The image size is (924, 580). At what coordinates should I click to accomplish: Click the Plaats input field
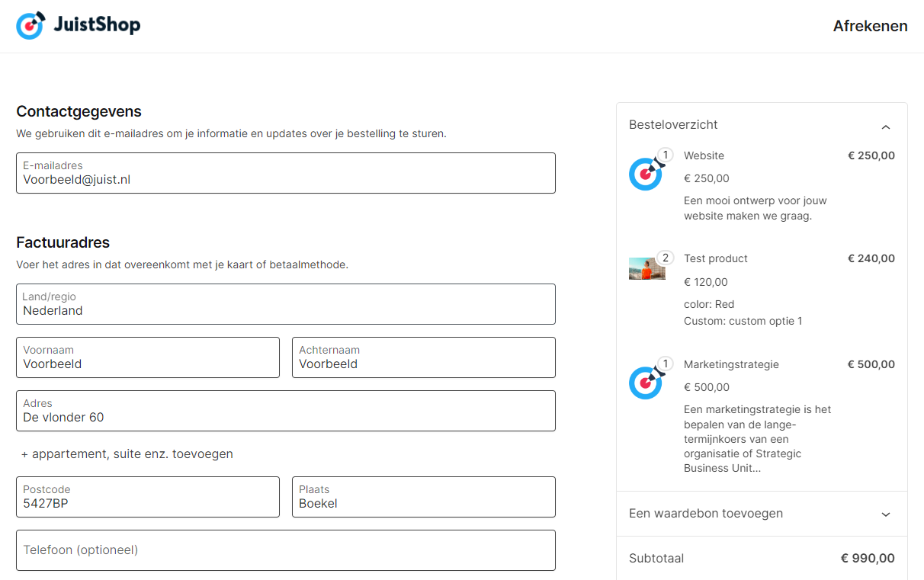(x=423, y=497)
